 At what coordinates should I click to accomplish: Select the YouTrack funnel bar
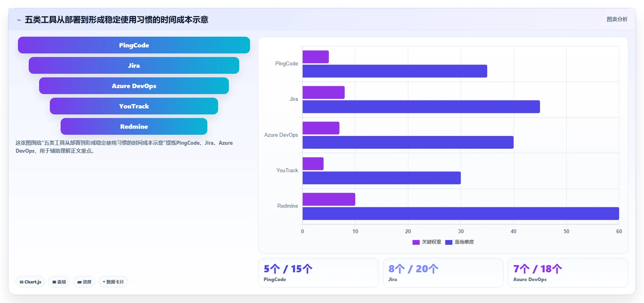[x=134, y=106]
